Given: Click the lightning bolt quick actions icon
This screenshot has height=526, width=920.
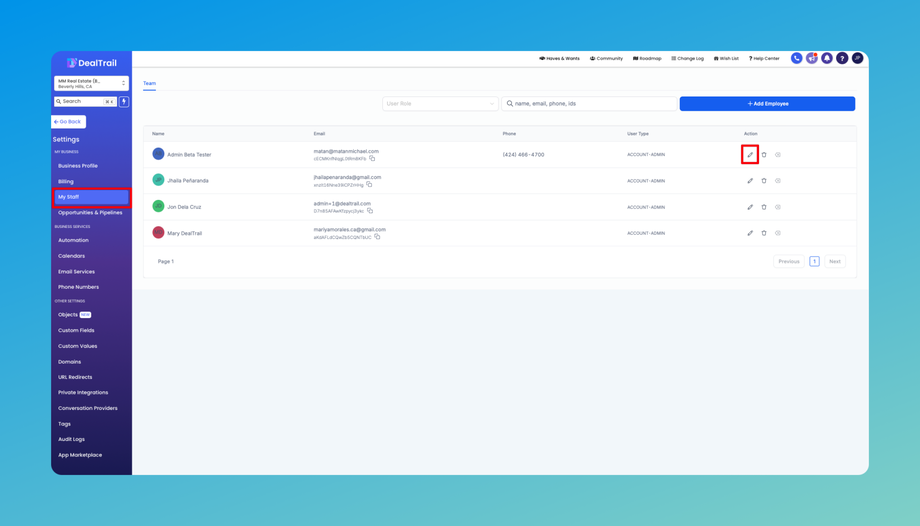Looking at the screenshot, I should pyautogui.click(x=124, y=102).
